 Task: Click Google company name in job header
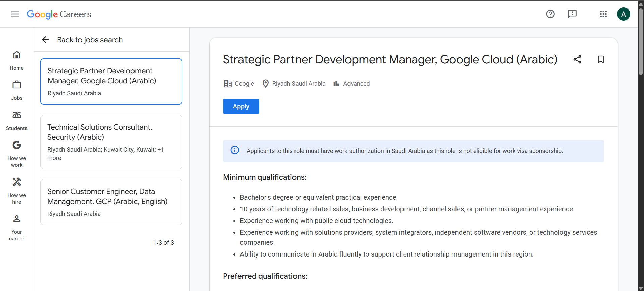[x=244, y=84]
